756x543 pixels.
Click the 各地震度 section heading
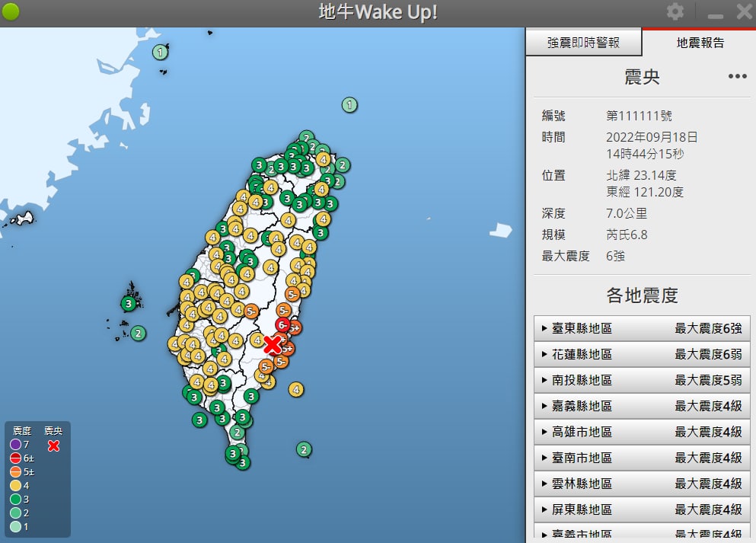tap(643, 295)
